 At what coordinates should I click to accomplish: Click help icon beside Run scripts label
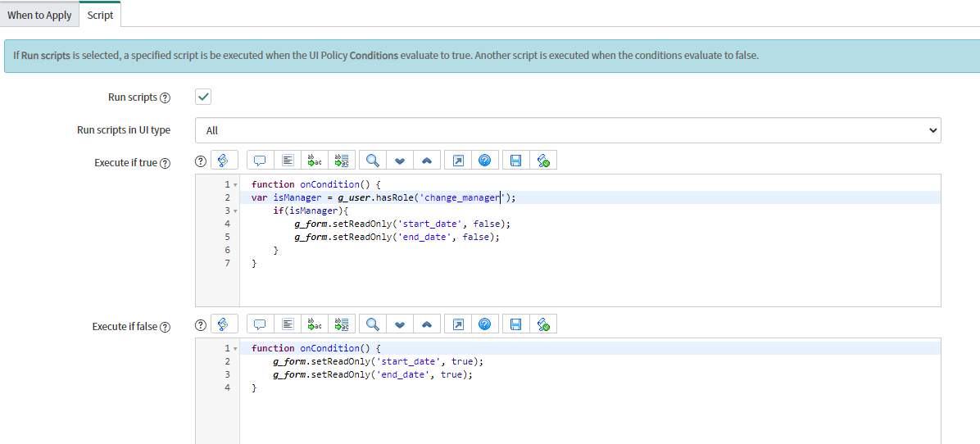point(165,98)
